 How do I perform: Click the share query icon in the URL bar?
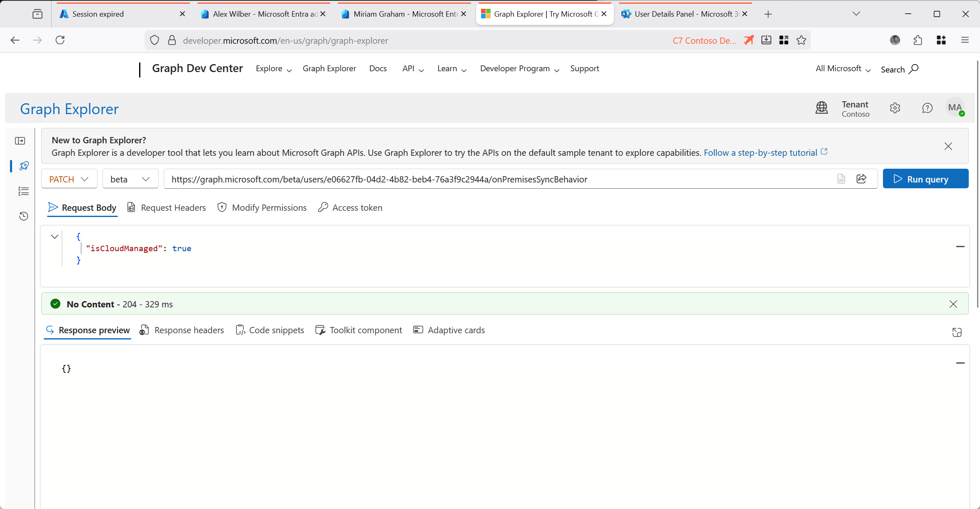861,179
